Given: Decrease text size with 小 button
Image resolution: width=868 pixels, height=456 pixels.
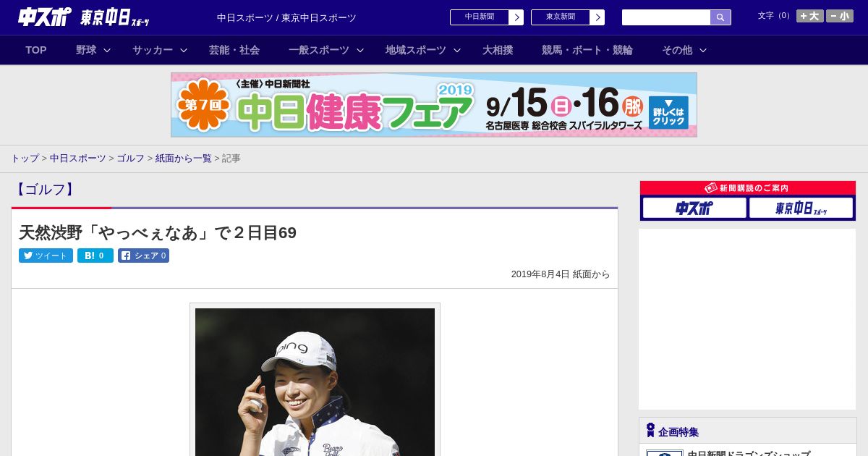Looking at the screenshot, I should 840,16.
